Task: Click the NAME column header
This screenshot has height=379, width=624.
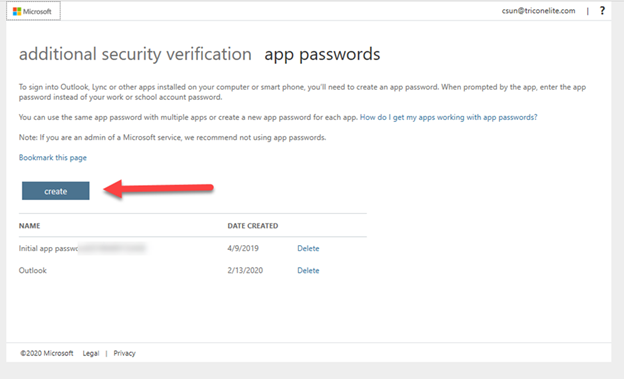Action: [29, 226]
